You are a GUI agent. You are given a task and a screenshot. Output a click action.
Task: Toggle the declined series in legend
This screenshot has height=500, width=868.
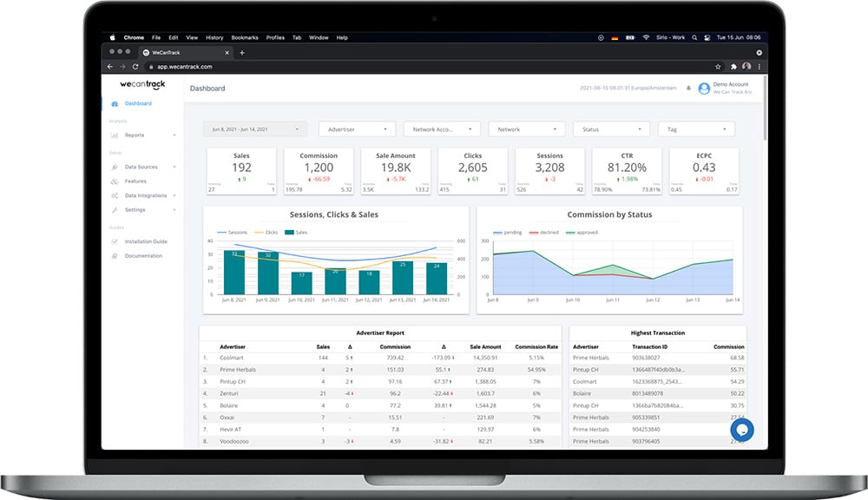(545, 233)
